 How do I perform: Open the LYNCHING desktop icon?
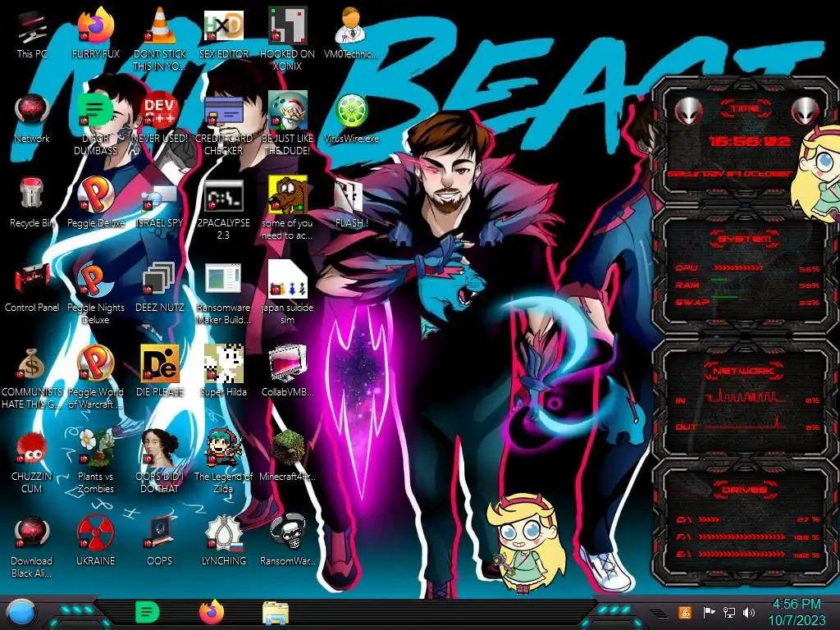click(223, 532)
